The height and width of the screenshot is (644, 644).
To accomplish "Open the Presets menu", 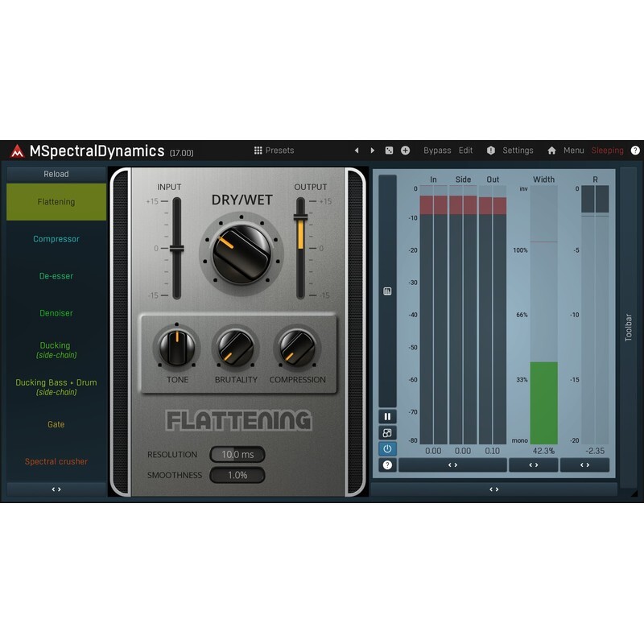I will point(274,151).
